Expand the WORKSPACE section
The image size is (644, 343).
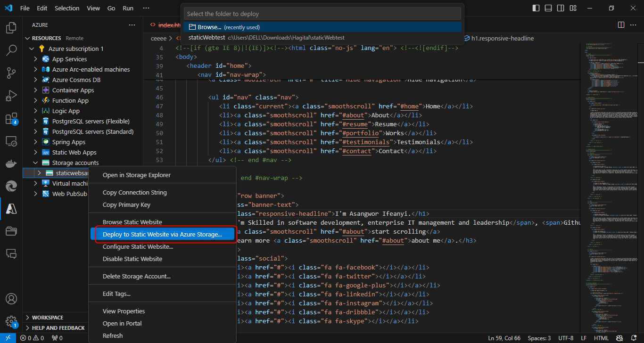(48, 318)
